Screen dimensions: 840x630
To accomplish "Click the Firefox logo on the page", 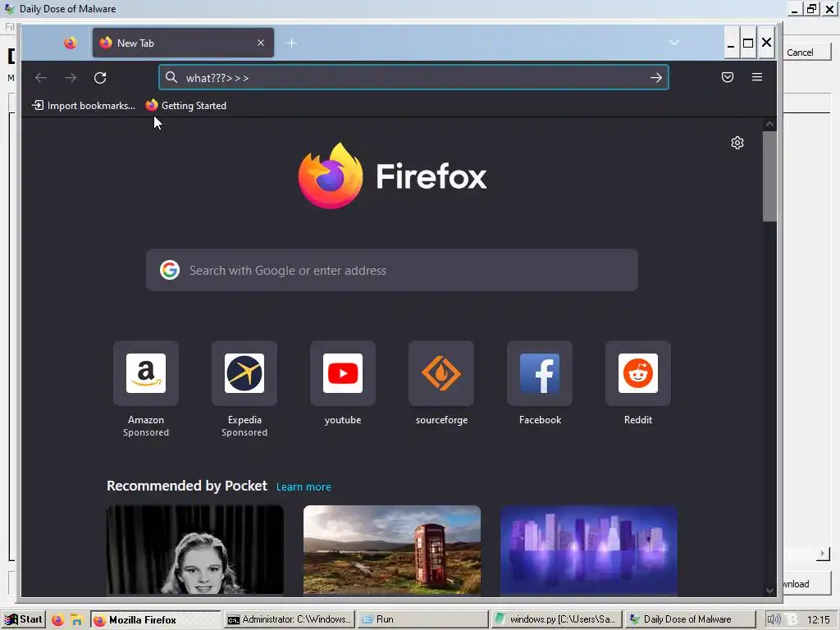I will [x=392, y=176].
